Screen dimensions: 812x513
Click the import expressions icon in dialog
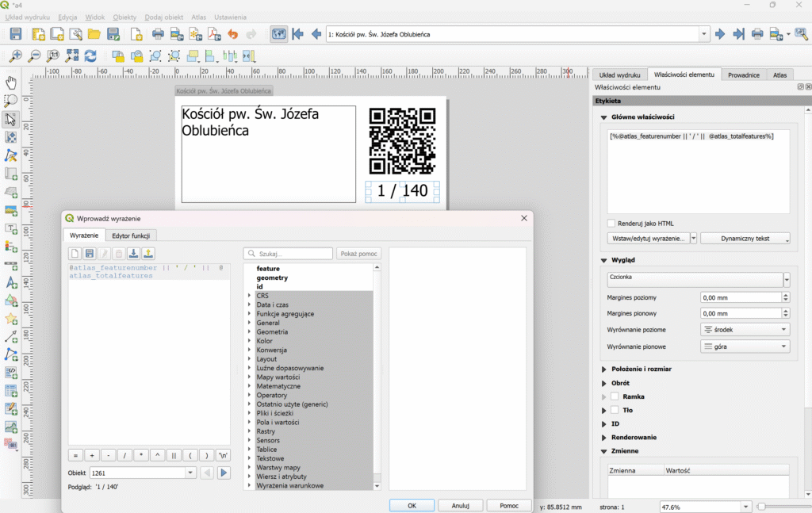tap(133, 254)
